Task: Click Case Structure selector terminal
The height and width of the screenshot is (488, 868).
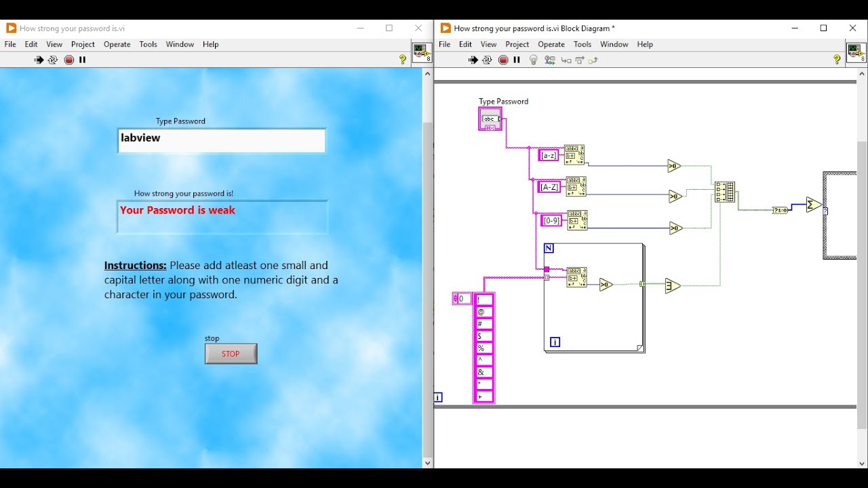Action: pyautogui.click(x=825, y=211)
